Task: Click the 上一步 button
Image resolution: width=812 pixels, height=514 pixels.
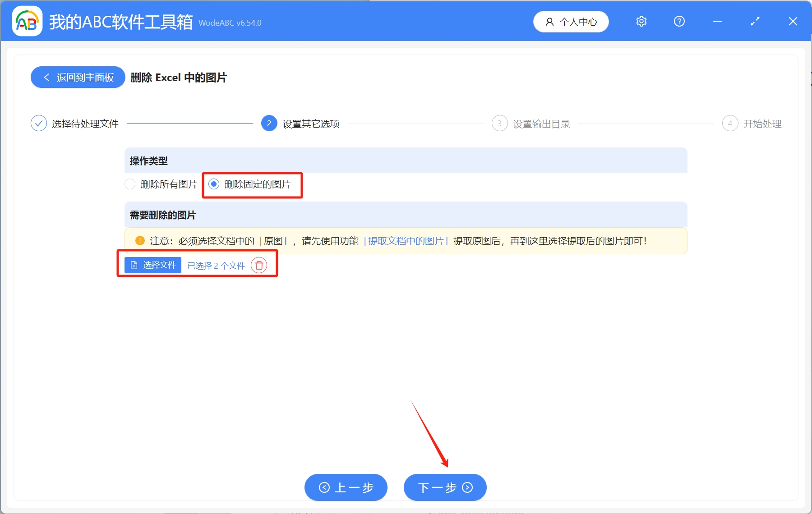Action: click(x=346, y=488)
